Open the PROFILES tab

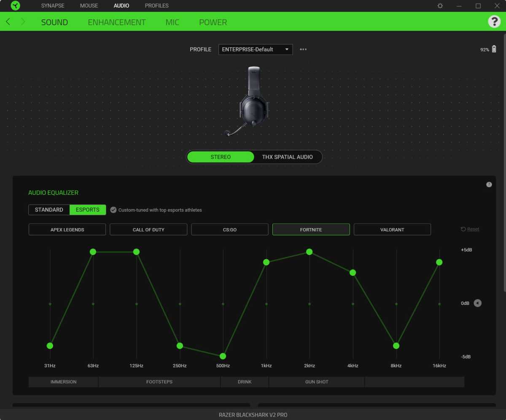[156, 5]
